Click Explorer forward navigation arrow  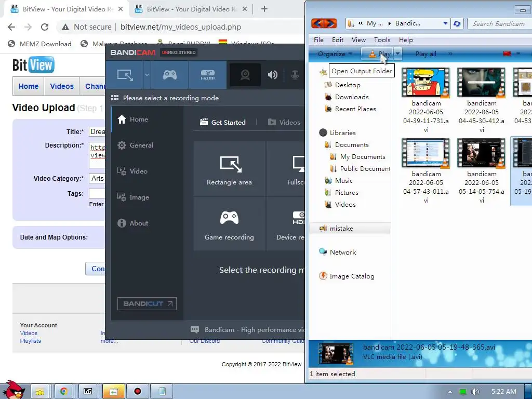point(330,23)
